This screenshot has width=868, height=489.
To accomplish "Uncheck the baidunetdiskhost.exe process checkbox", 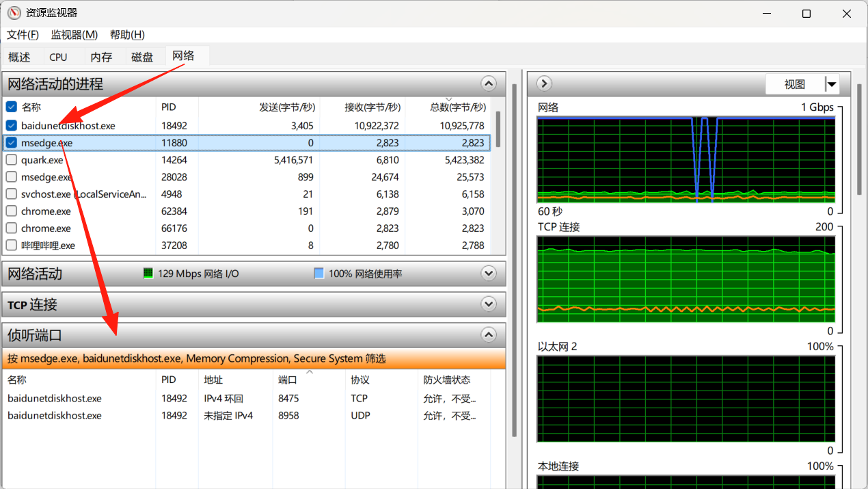I will tap(11, 126).
